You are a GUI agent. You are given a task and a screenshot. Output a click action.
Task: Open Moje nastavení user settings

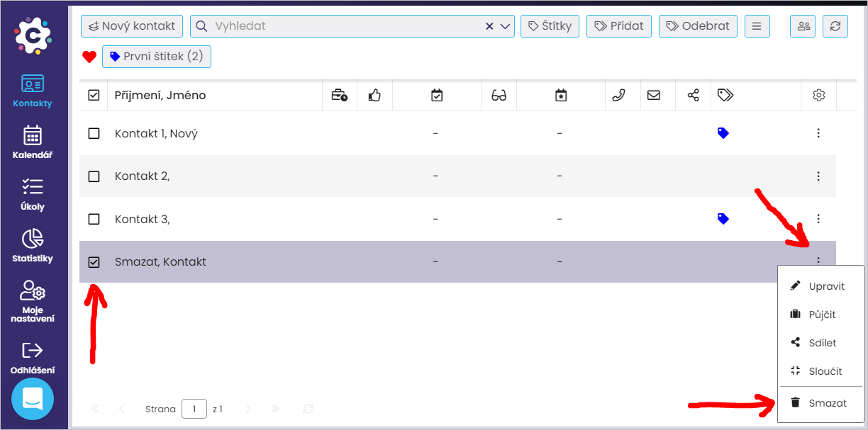pyautogui.click(x=33, y=300)
